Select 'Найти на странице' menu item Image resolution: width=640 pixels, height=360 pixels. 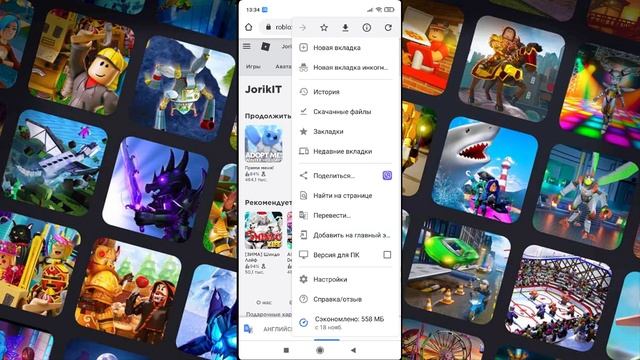tap(346, 196)
